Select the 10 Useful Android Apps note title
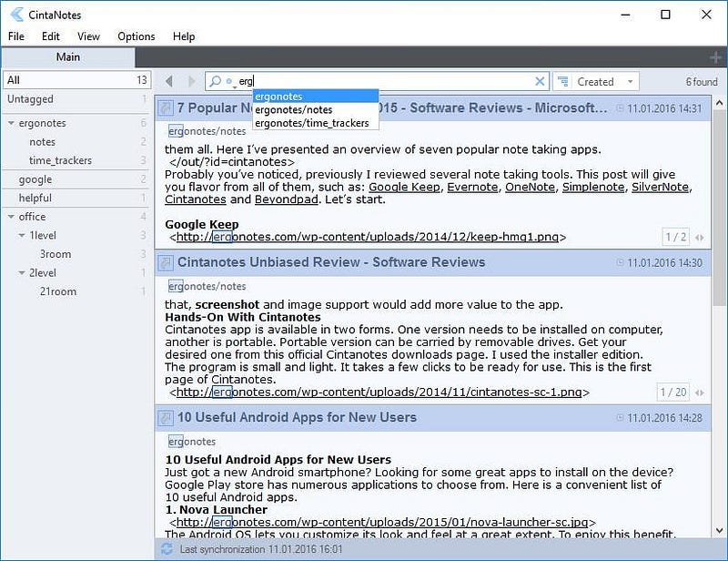Screen dimensions: 728x561 [x=297, y=417]
